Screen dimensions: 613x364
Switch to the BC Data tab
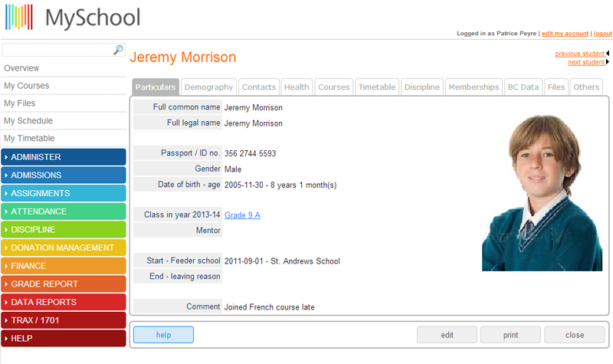click(523, 87)
